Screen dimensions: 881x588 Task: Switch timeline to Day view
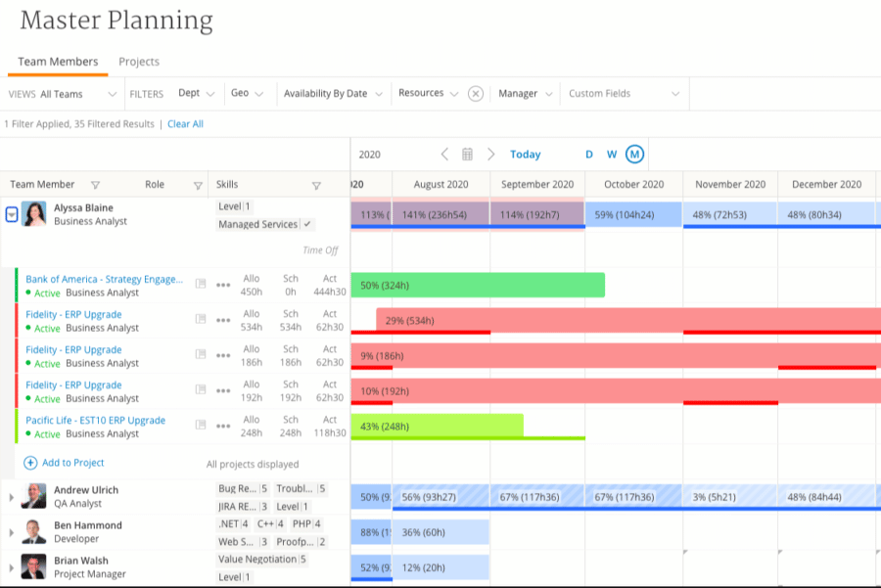pos(589,154)
